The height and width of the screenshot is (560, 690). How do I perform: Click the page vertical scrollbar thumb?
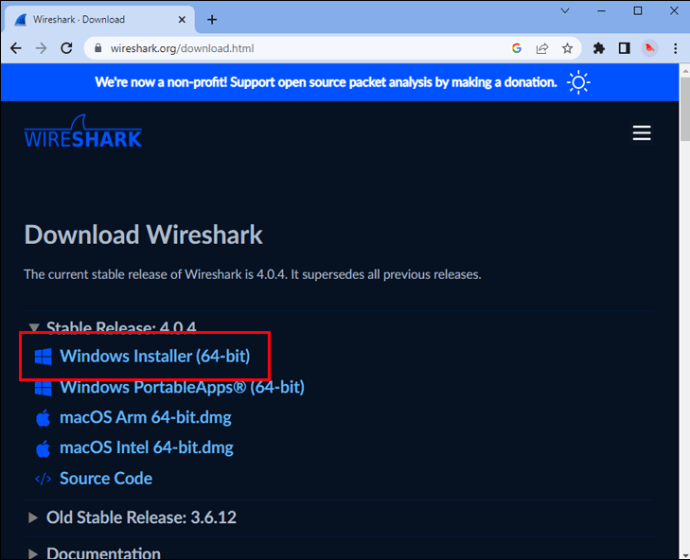click(685, 109)
